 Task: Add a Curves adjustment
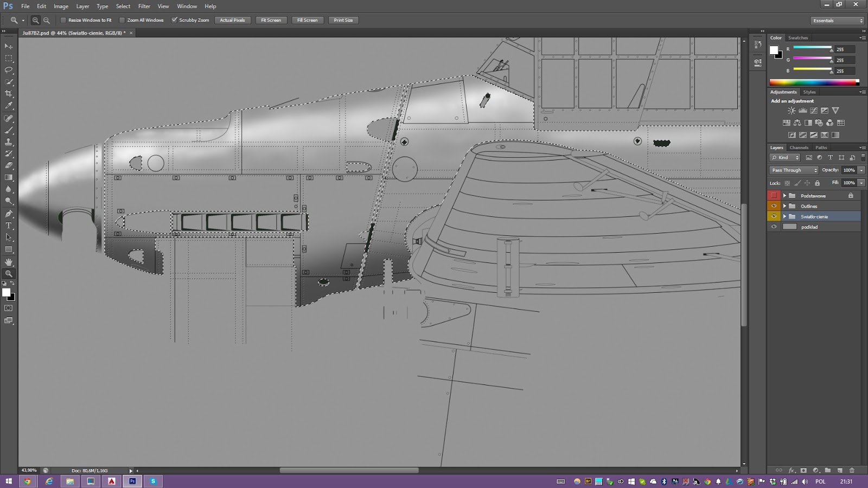pos(813,111)
